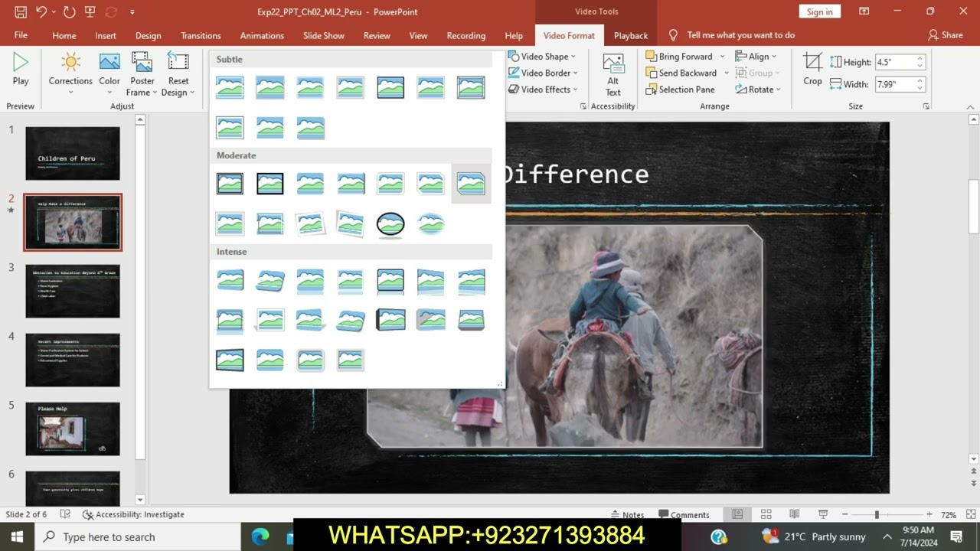
Task: Apply thick black frame style in Moderate
Action: click(270, 184)
